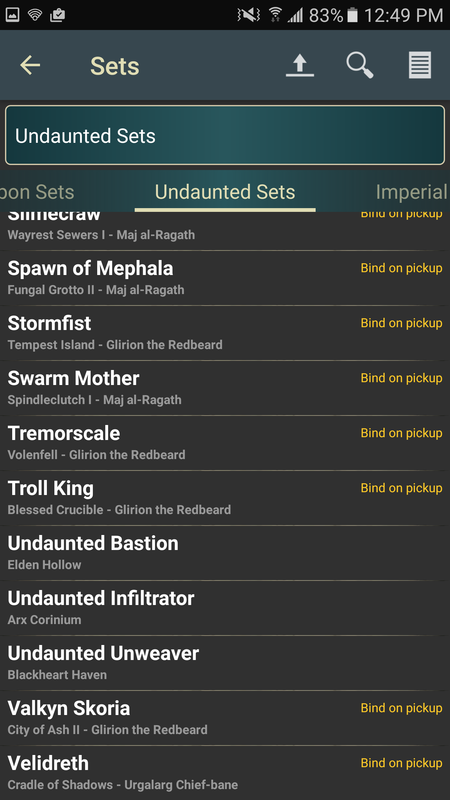Tap the battery icon in status bar

(352, 15)
